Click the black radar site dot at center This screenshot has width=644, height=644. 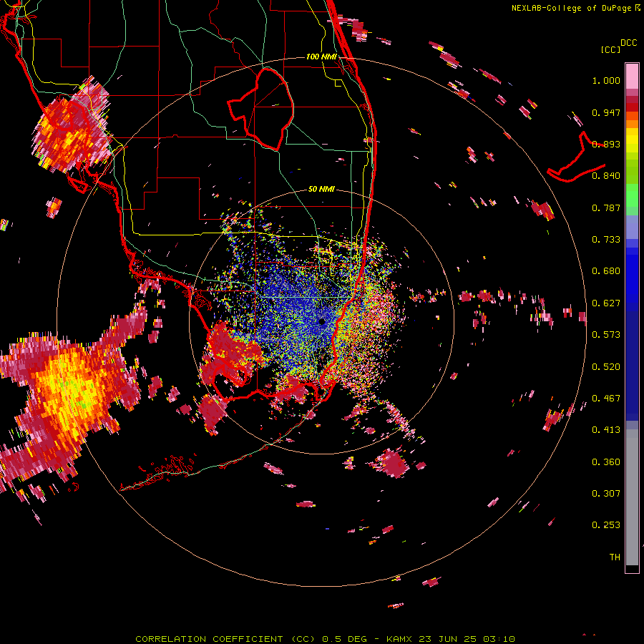[x=321, y=321]
